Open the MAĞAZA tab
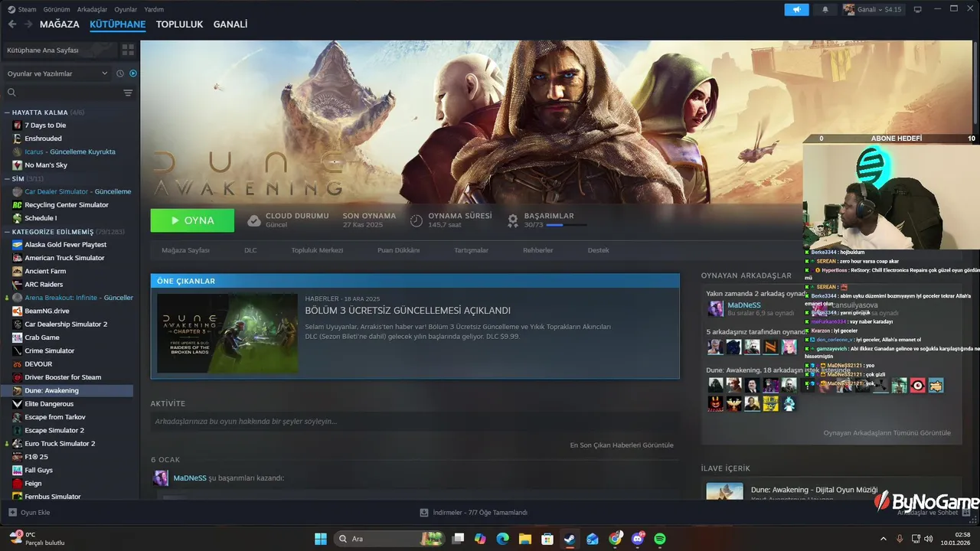 click(60, 24)
